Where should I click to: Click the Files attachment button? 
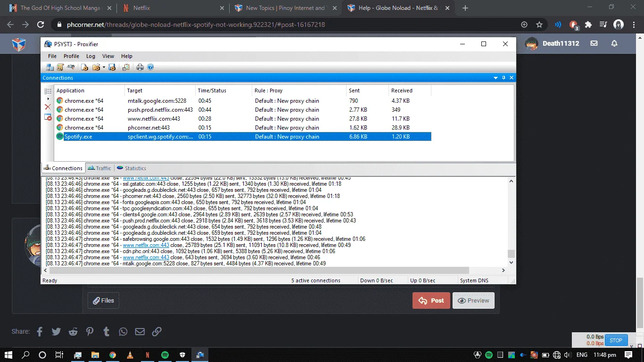(103, 300)
